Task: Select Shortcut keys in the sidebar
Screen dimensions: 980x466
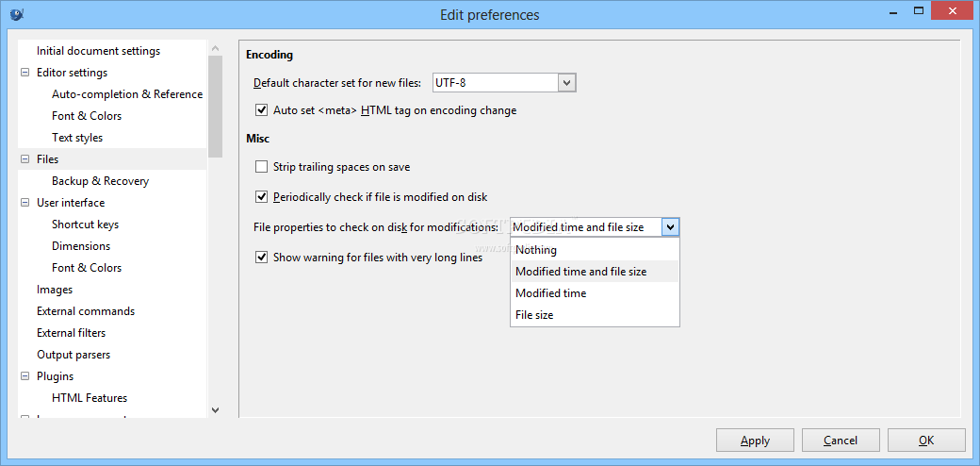Action: [85, 224]
